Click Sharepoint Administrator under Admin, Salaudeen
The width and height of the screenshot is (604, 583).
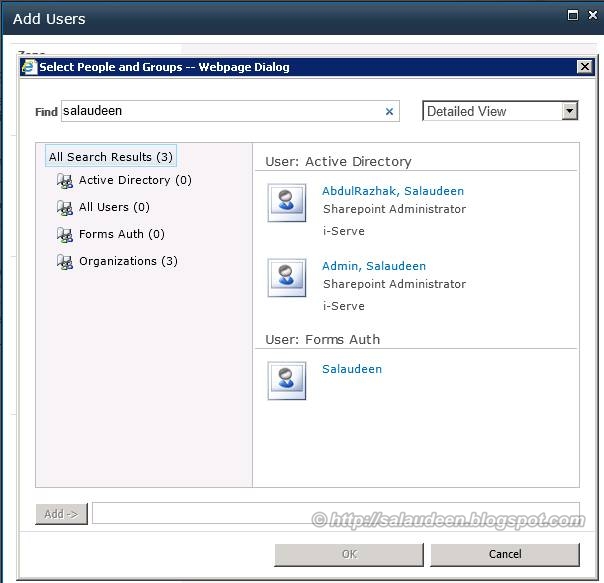[x=394, y=284]
